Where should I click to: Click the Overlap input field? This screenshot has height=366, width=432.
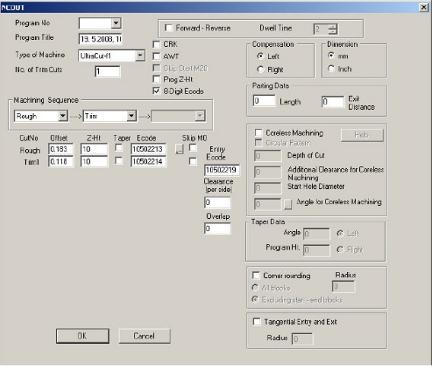click(x=217, y=229)
